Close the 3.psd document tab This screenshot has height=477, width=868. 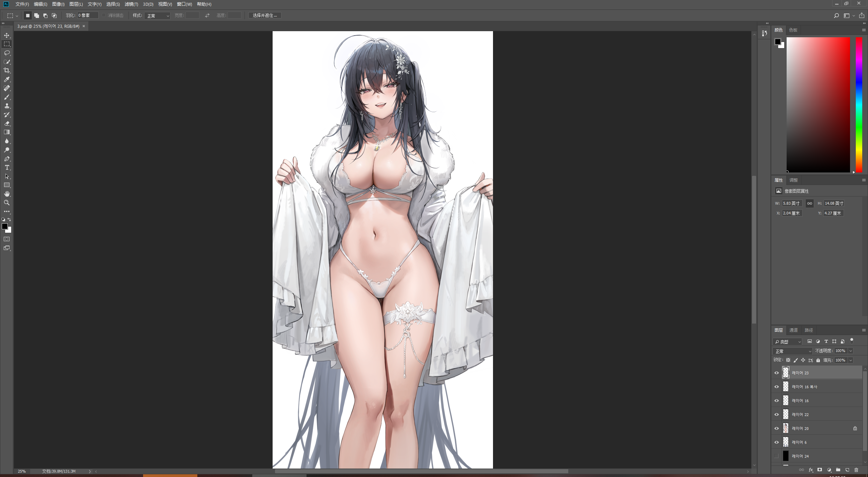tap(84, 26)
